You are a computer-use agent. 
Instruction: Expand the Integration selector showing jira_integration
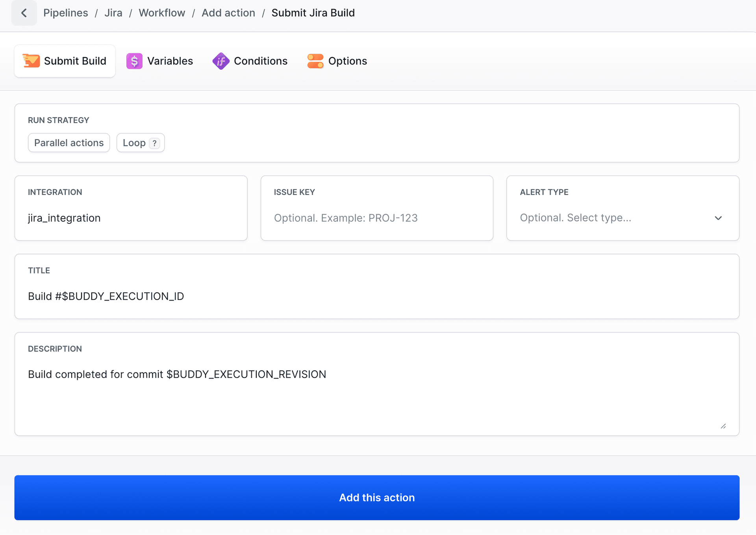(131, 217)
